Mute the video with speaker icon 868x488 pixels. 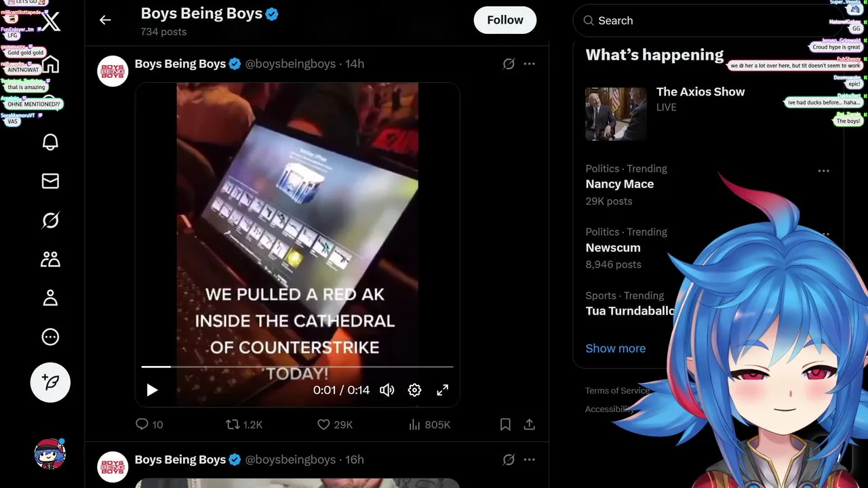[387, 390]
